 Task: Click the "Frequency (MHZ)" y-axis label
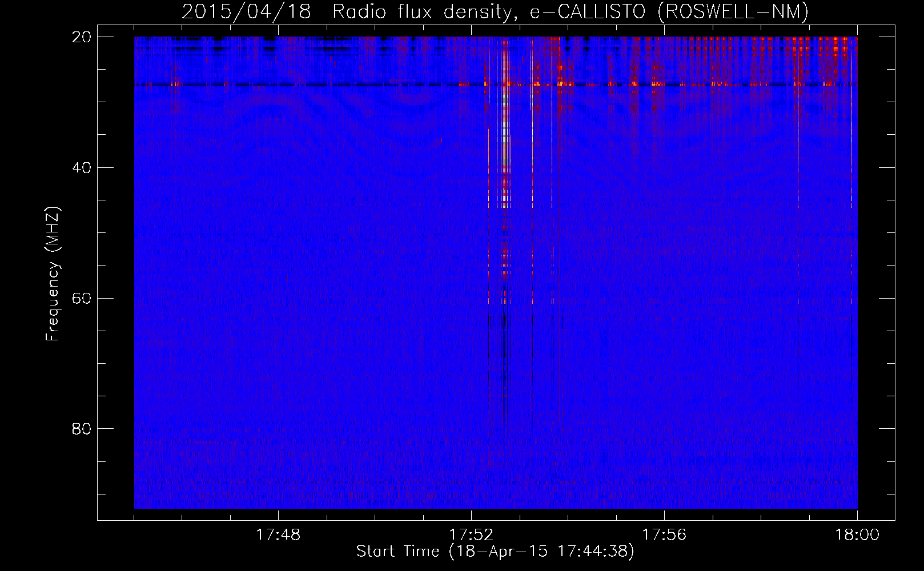[x=52, y=274]
